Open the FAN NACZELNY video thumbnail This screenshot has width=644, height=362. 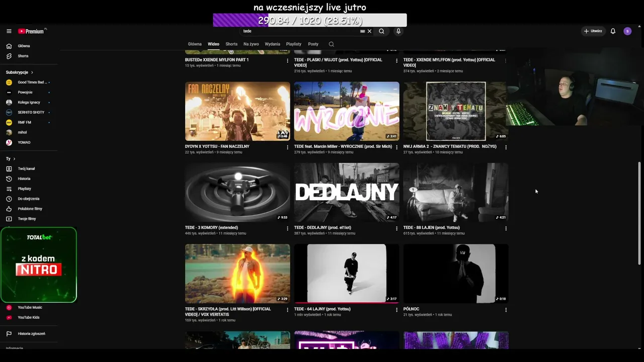click(237, 111)
